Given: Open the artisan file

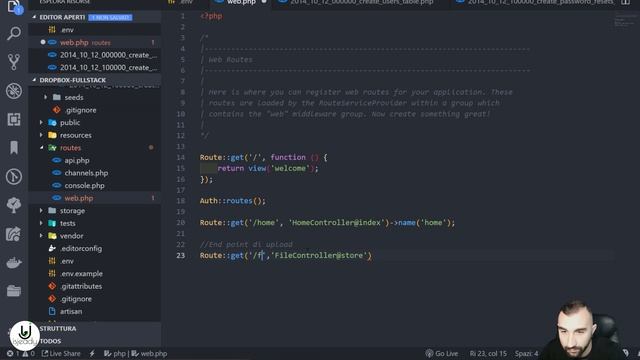Looking at the screenshot, I should 71,311.
